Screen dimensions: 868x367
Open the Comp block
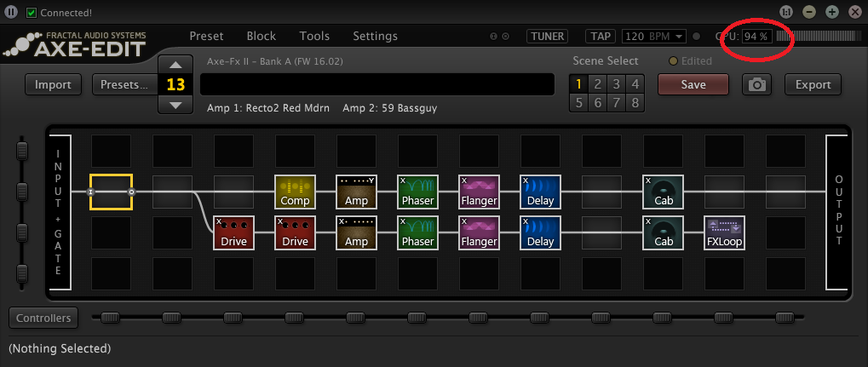pos(295,192)
